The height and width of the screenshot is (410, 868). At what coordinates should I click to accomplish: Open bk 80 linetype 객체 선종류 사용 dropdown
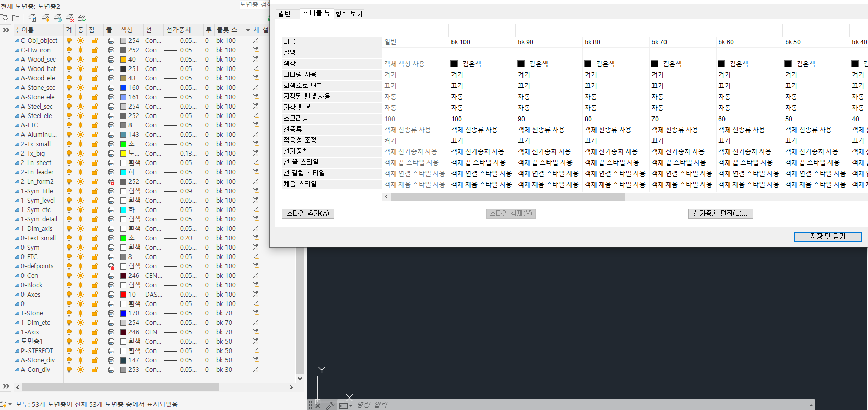coord(615,130)
